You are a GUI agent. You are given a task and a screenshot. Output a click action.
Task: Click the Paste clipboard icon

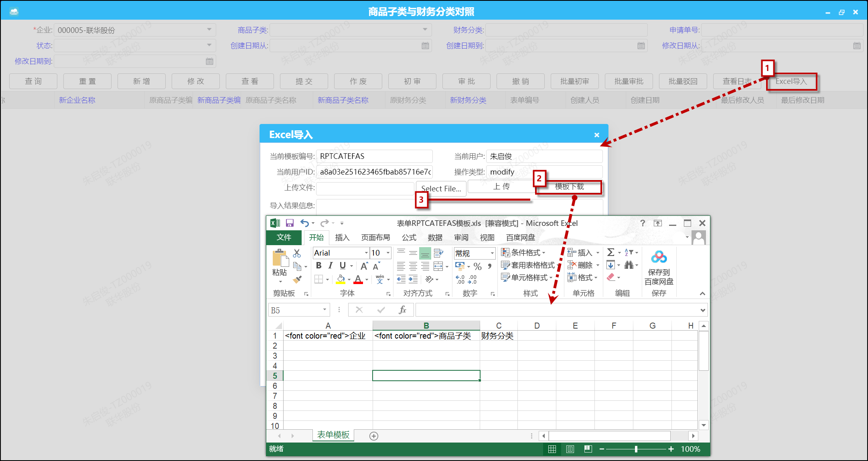[x=280, y=258]
